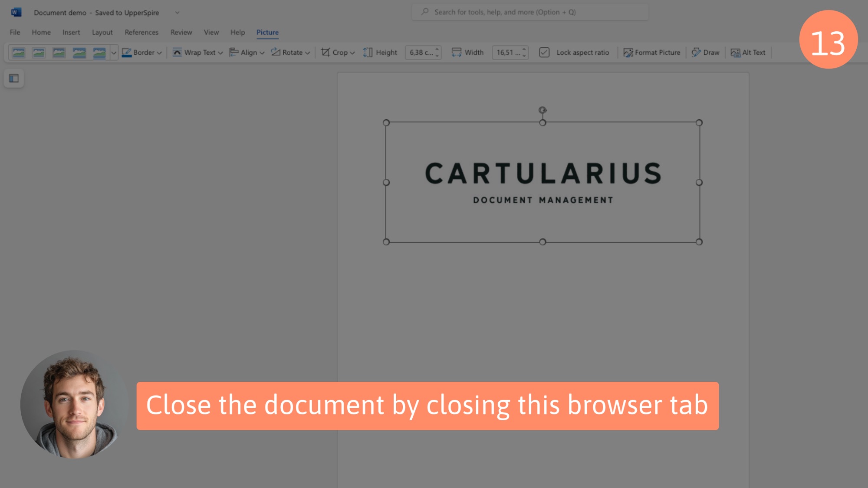Viewport: 868px width, 488px height.
Task: Decrease width with the down stepper arrow
Action: point(524,56)
